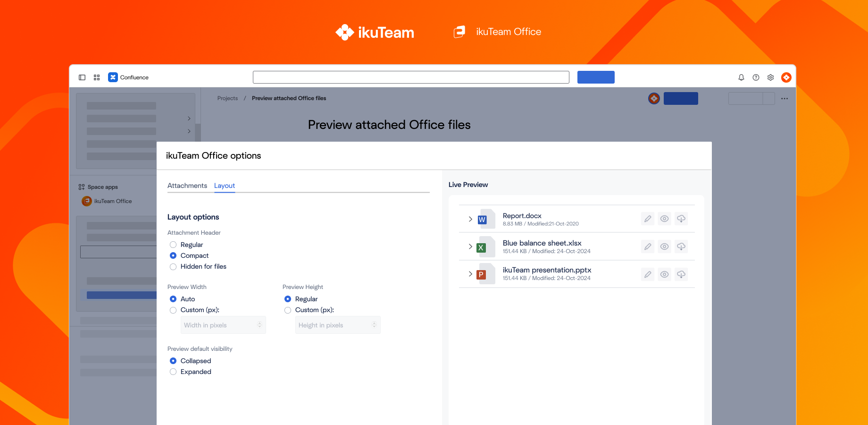Open ikuTeam Office under Space apps

point(113,201)
